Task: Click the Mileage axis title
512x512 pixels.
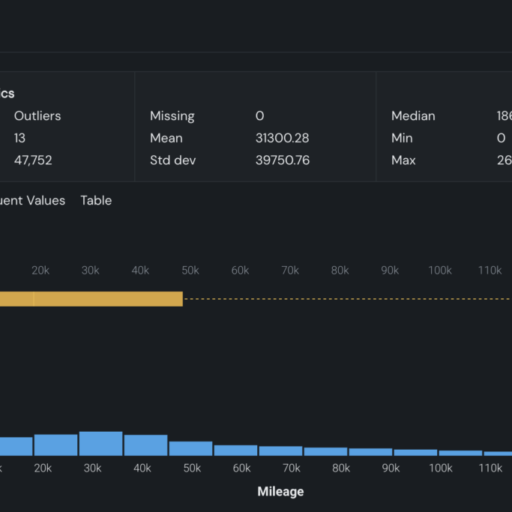Action: tap(281, 492)
